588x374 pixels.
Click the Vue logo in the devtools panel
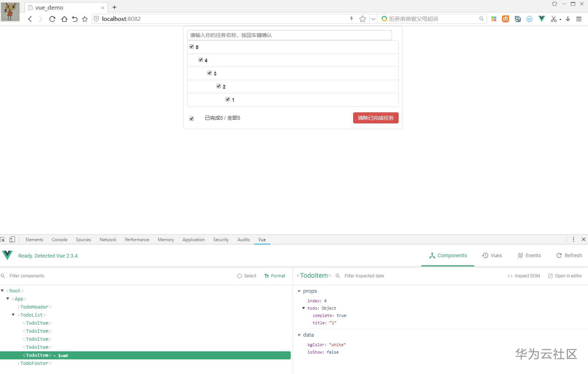[x=7, y=255]
